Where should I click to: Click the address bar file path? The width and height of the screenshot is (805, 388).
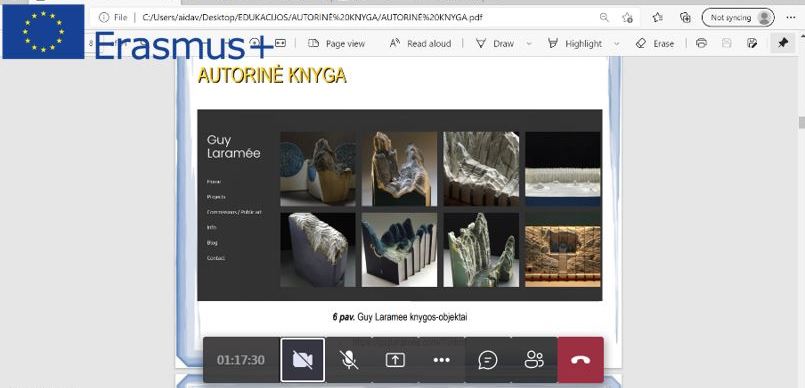point(312,17)
